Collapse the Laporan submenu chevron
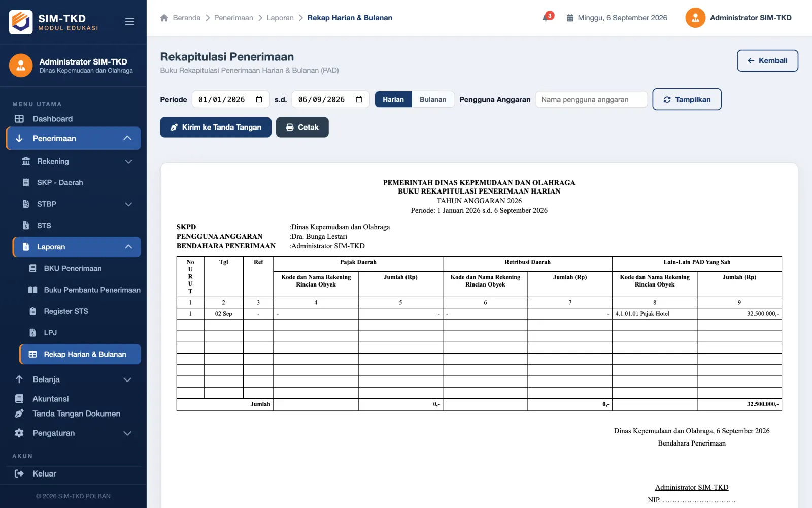812x508 pixels. click(x=128, y=247)
